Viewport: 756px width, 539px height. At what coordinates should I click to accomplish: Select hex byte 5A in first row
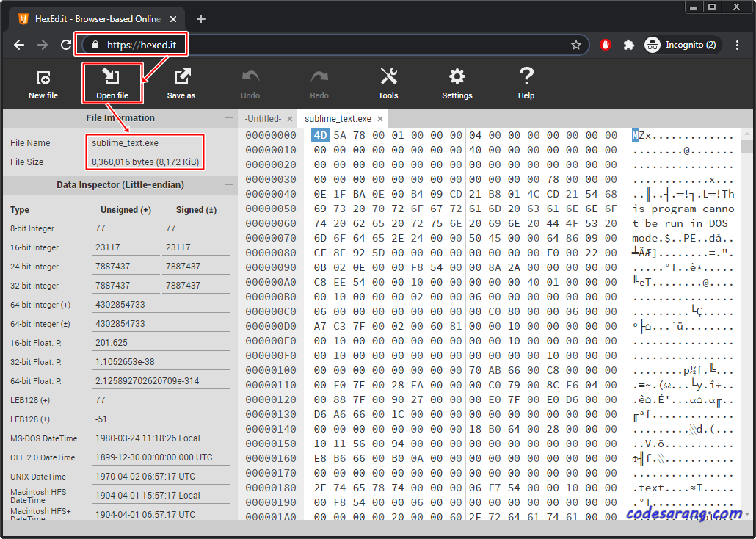(x=340, y=136)
